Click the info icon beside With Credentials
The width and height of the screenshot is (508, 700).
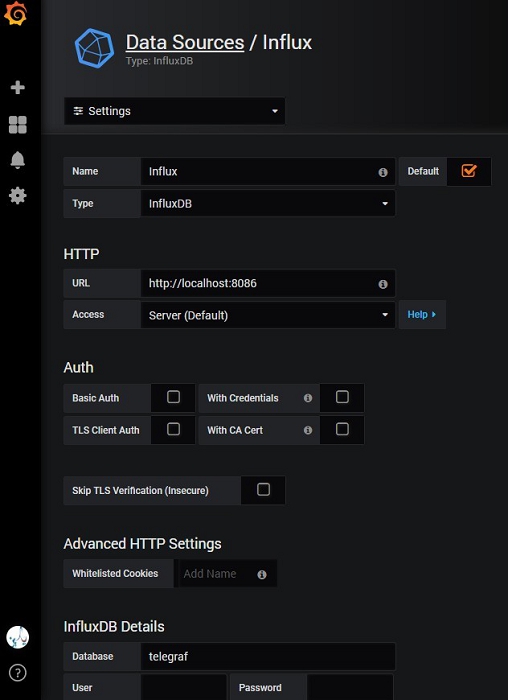pos(308,398)
